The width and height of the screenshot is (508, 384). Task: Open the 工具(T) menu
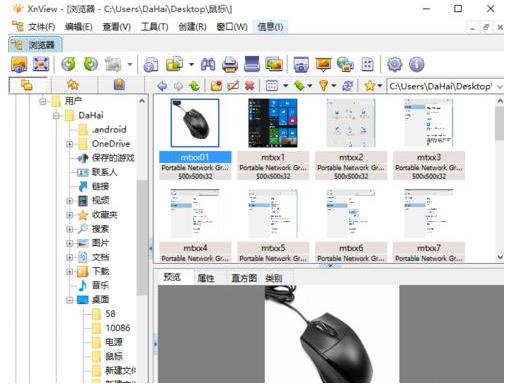tap(154, 27)
